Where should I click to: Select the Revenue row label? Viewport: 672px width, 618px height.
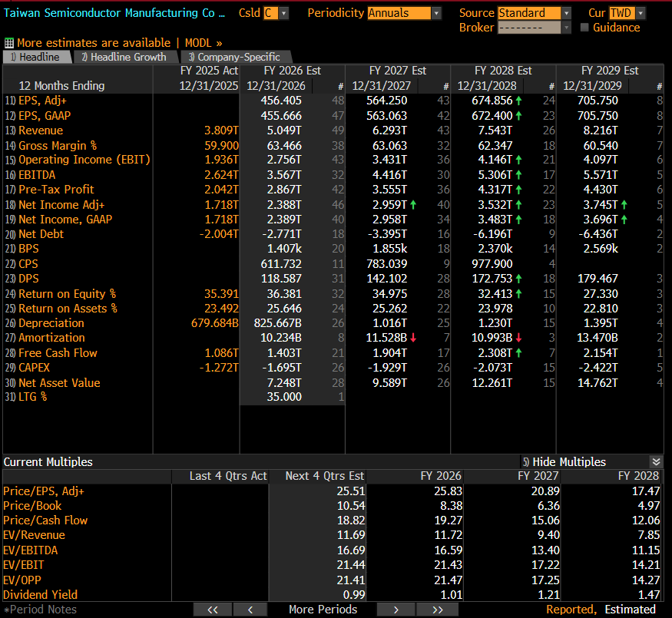pyautogui.click(x=40, y=131)
